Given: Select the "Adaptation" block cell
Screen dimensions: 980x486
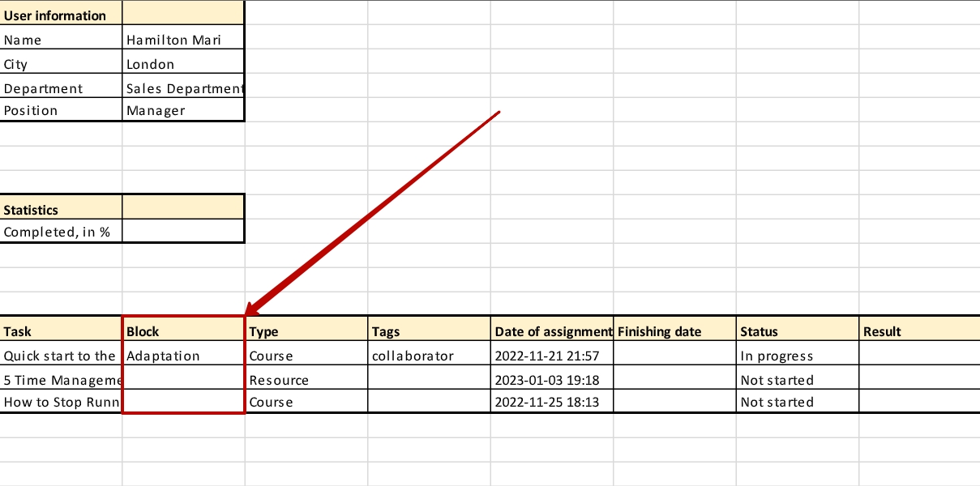Looking at the screenshot, I should 183,354.
